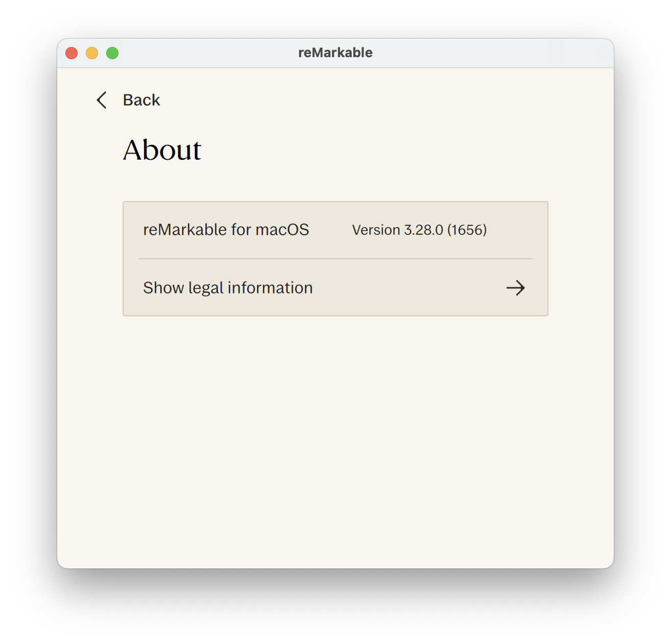Minimize the window using the yellow button
Screen dimensions: 671x644
pyautogui.click(x=92, y=53)
